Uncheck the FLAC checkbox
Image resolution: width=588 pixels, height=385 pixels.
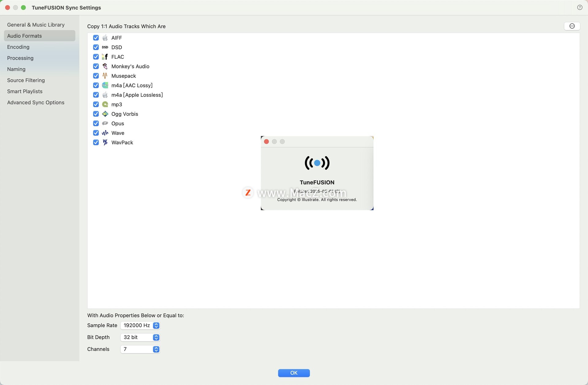(96, 57)
